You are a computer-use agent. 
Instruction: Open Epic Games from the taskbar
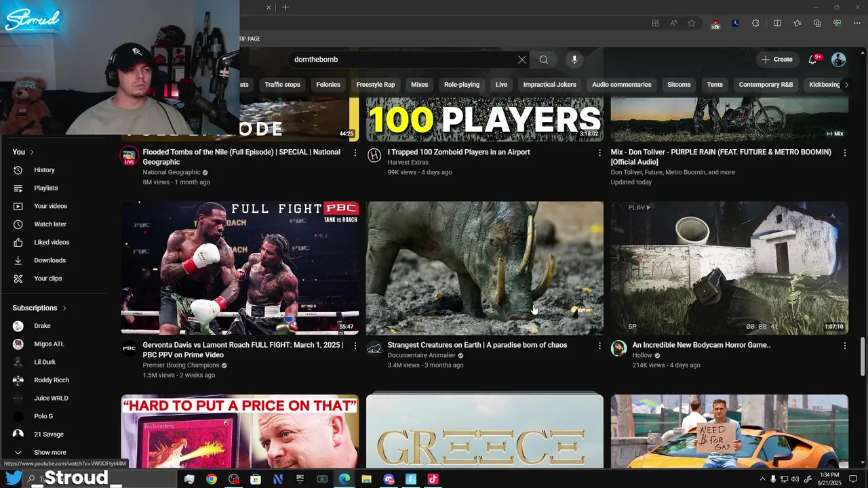tap(300, 479)
